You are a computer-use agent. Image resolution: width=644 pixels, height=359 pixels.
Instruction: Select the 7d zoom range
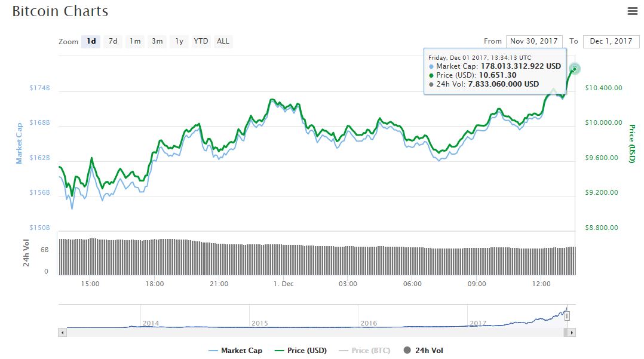click(x=113, y=41)
